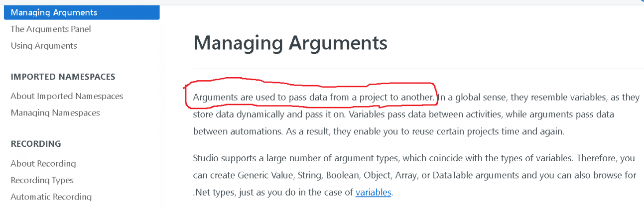Open the About Recording page

click(43, 163)
